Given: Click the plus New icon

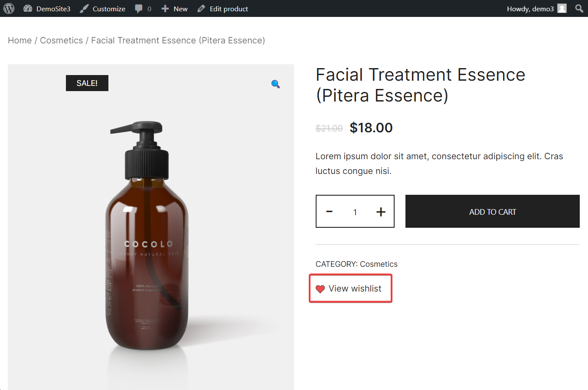Looking at the screenshot, I should 165,9.
